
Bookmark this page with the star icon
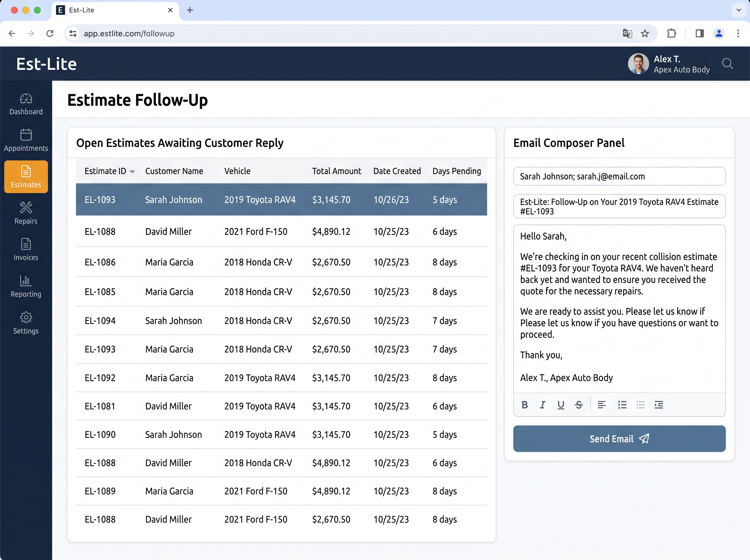[645, 33]
